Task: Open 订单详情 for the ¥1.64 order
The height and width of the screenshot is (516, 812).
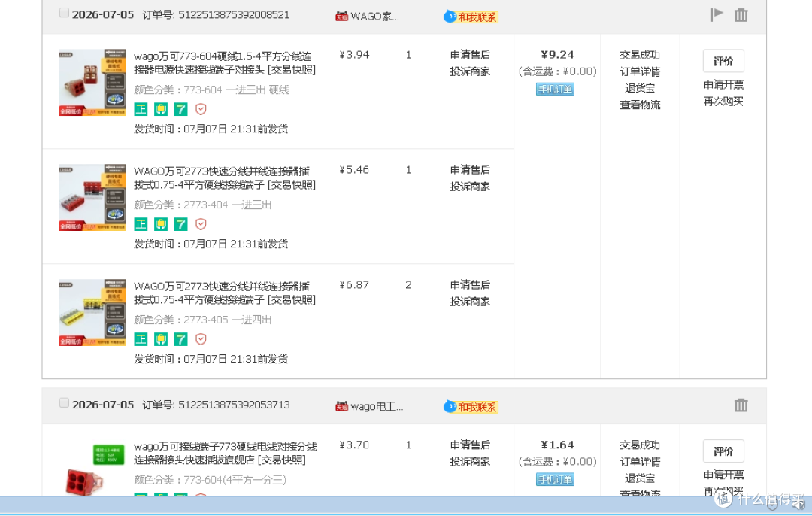Action: coord(640,462)
